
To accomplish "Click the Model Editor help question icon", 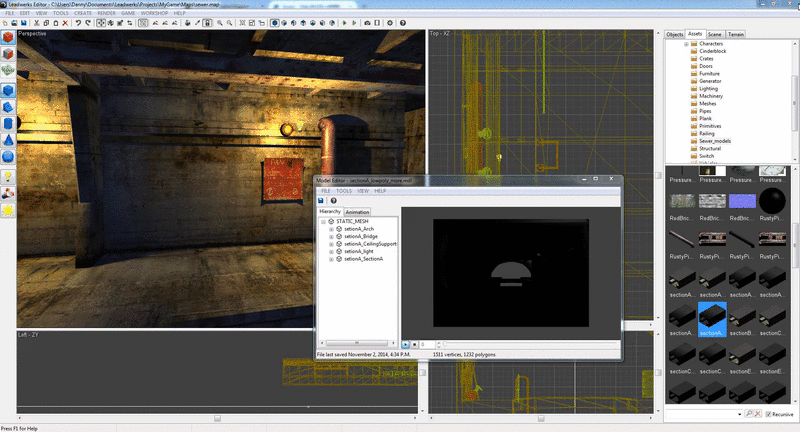I will pos(333,200).
